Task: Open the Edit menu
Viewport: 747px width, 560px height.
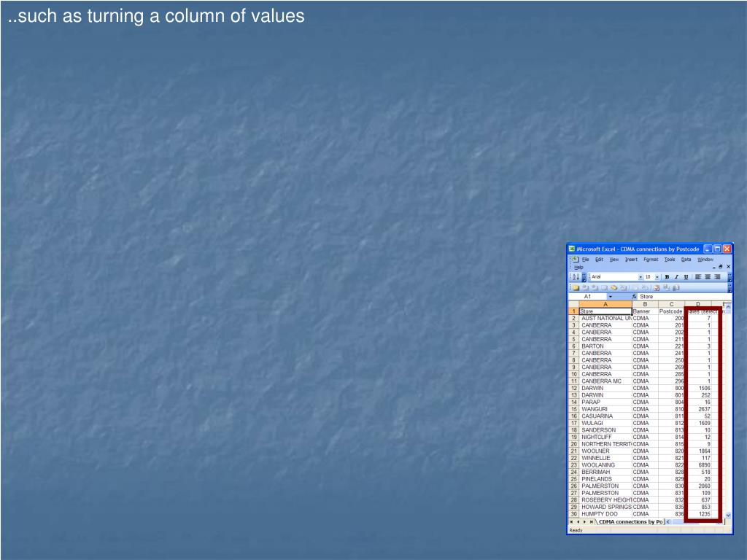Action: pyautogui.click(x=600, y=260)
